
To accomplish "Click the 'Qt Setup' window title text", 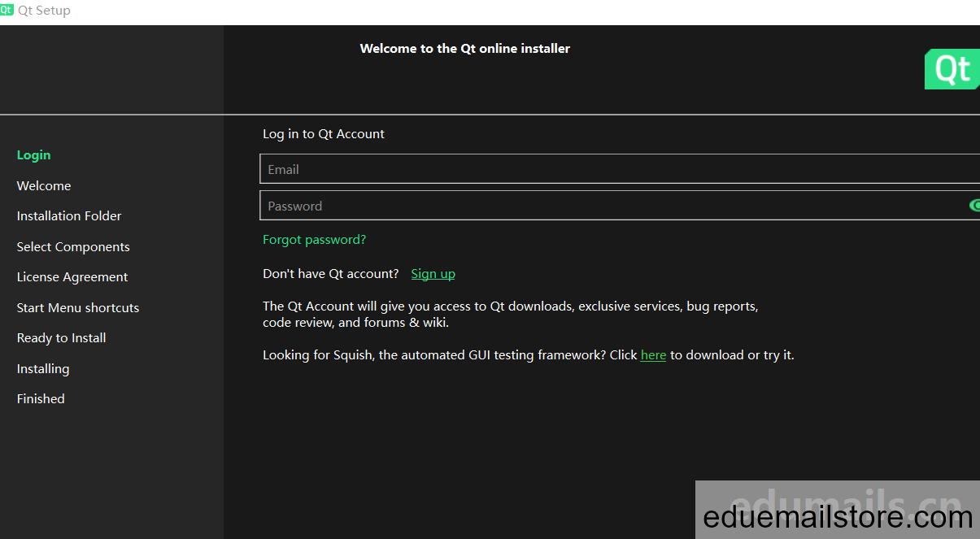I will point(44,11).
